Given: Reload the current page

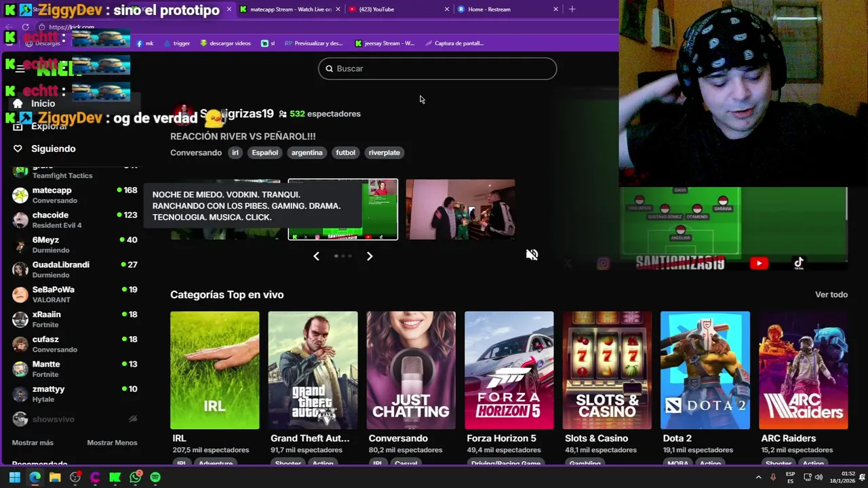Looking at the screenshot, I should [25, 27].
